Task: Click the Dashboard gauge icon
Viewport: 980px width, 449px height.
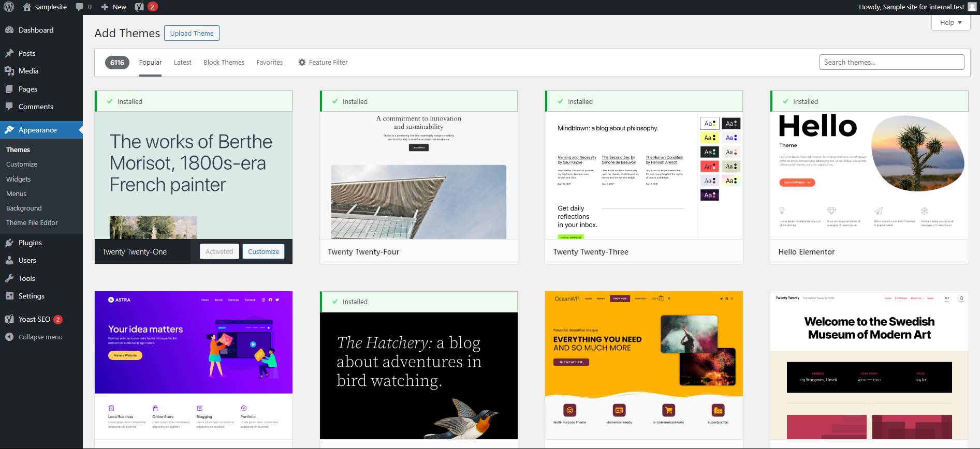Action: 9,30
